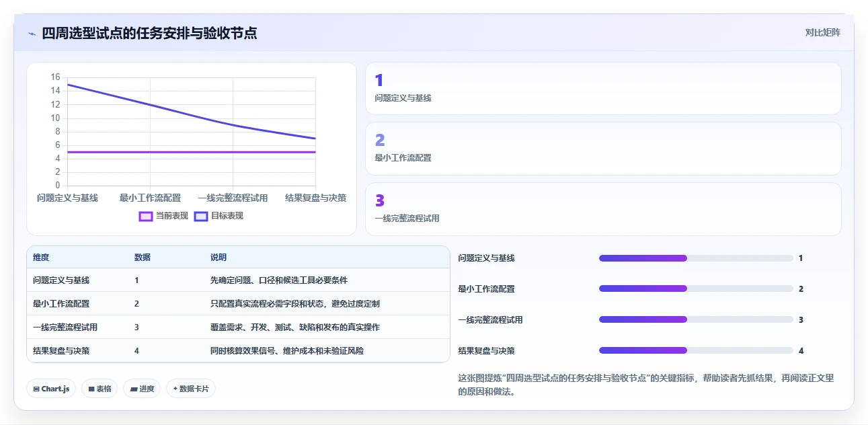
Task: Select the Chart.js tag
Action: click(x=50, y=389)
